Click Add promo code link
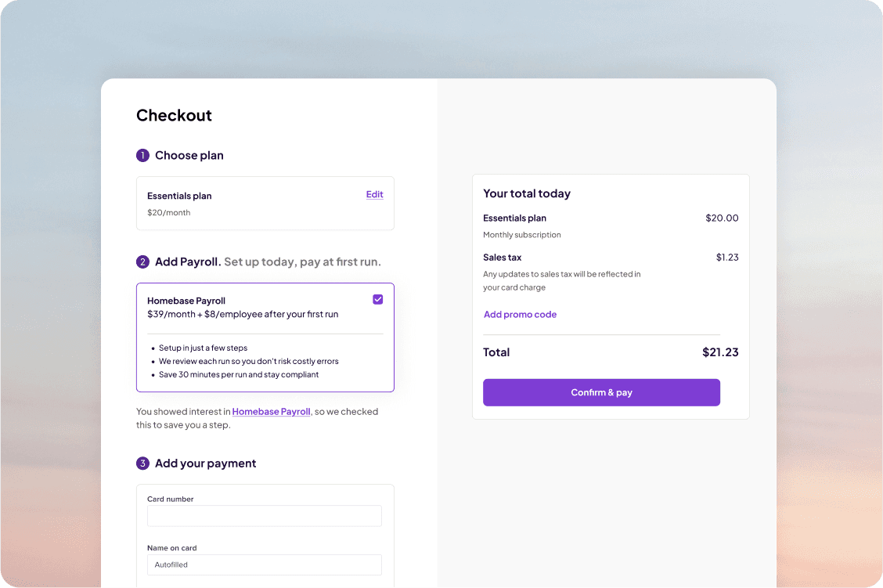 [x=520, y=314]
